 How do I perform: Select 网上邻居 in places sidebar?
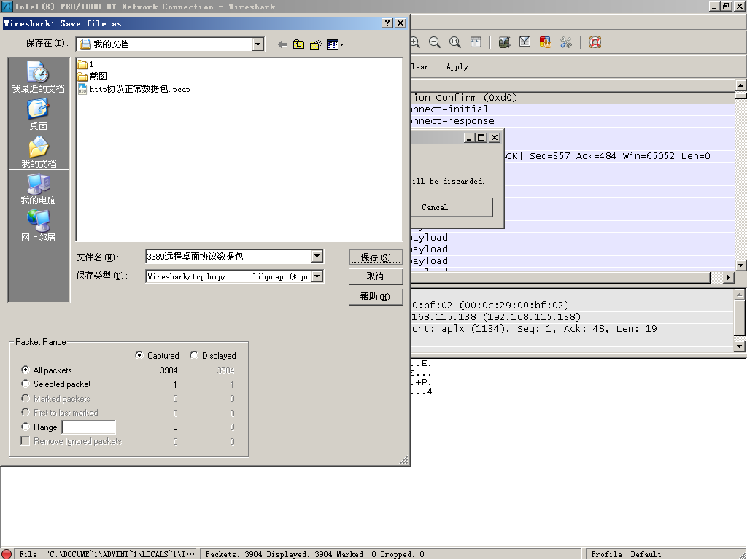click(38, 225)
